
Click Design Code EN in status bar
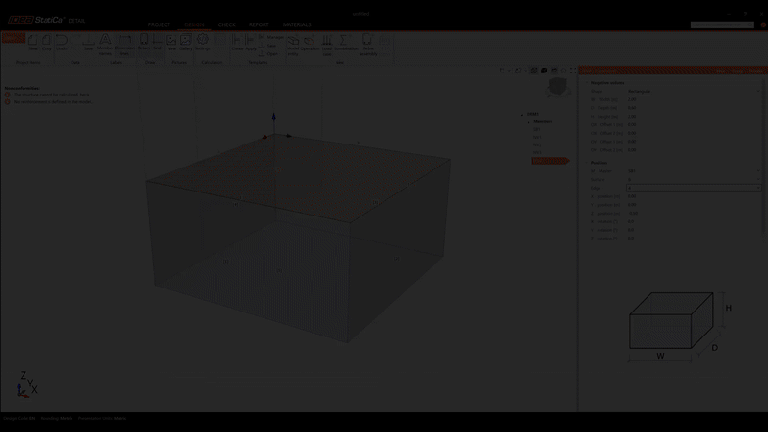click(x=20, y=419)
